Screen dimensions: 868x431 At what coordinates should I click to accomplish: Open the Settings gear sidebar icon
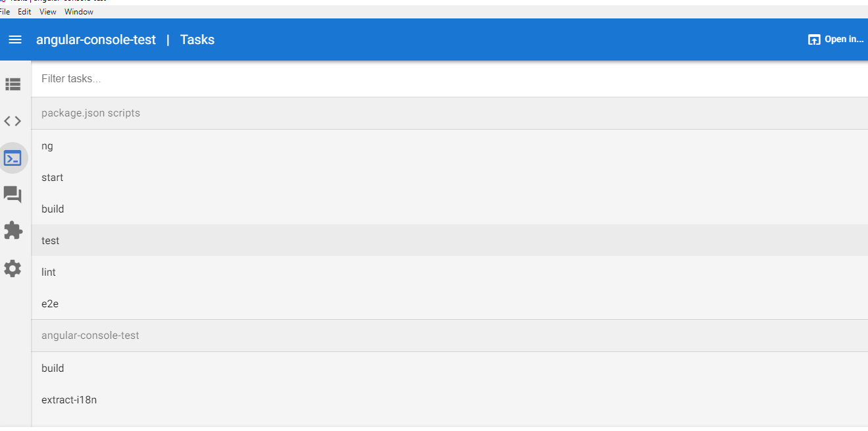point(13,268)
